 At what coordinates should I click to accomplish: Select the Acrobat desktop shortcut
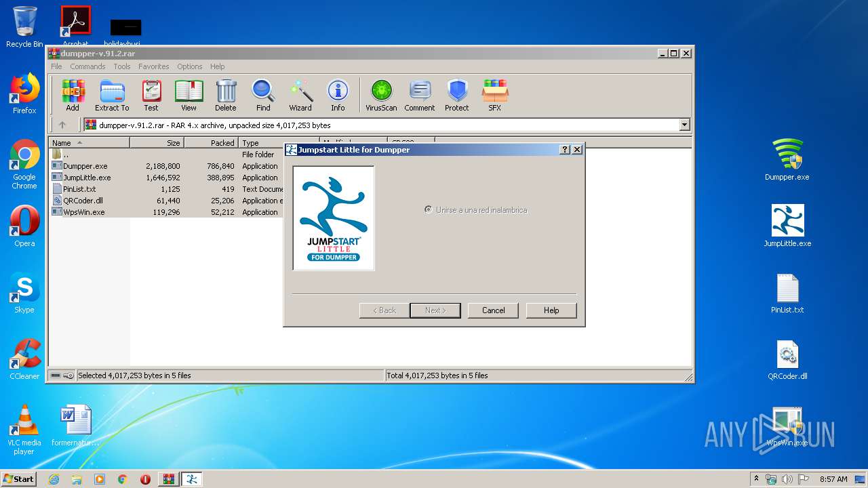click(76, 27)
